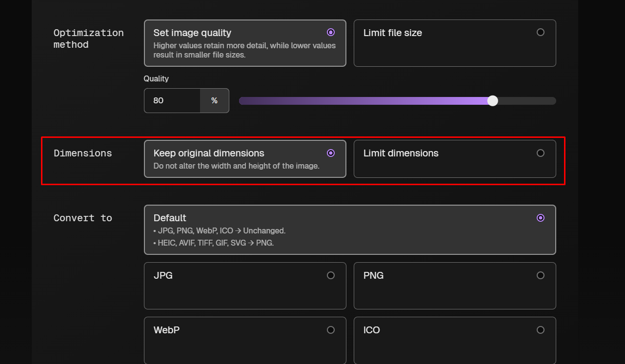This screenshot has height=364, width=625.
Task: Click the Quality label above the input
Action: 156,78
